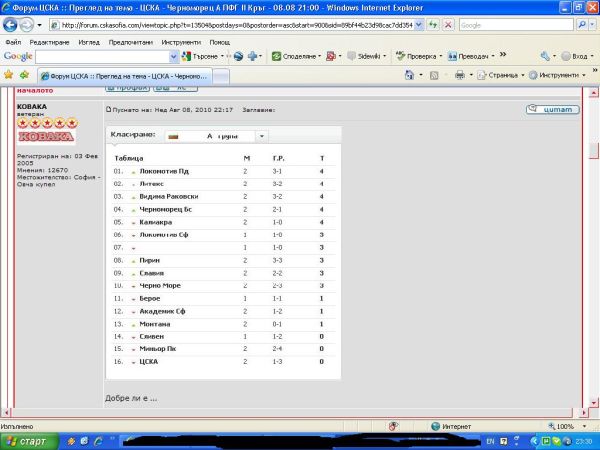Viewport: 600px width, 450px height.
Task: Expand the address bar URL history dropdown
Action: (x=419, y=25)
